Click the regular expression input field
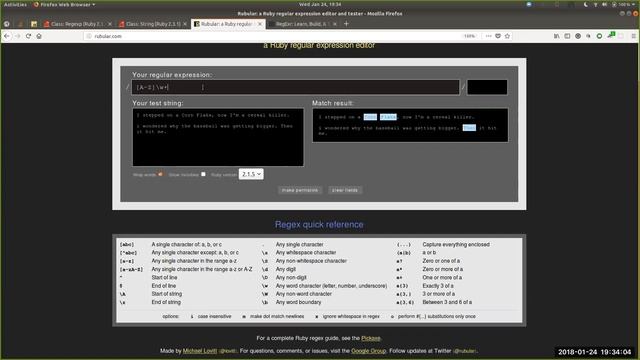This screenshot has height=360, width=640. pyautogui.click(x=296, y=87)
